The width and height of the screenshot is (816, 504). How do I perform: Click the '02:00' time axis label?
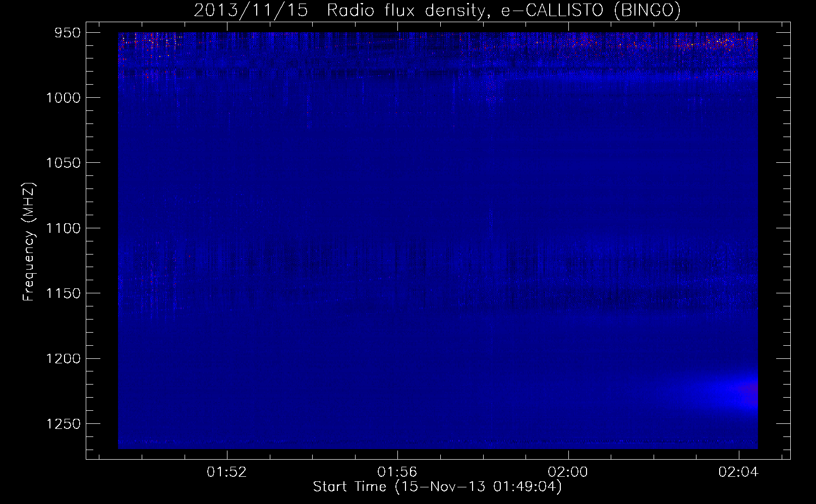[x=568, y=472]
